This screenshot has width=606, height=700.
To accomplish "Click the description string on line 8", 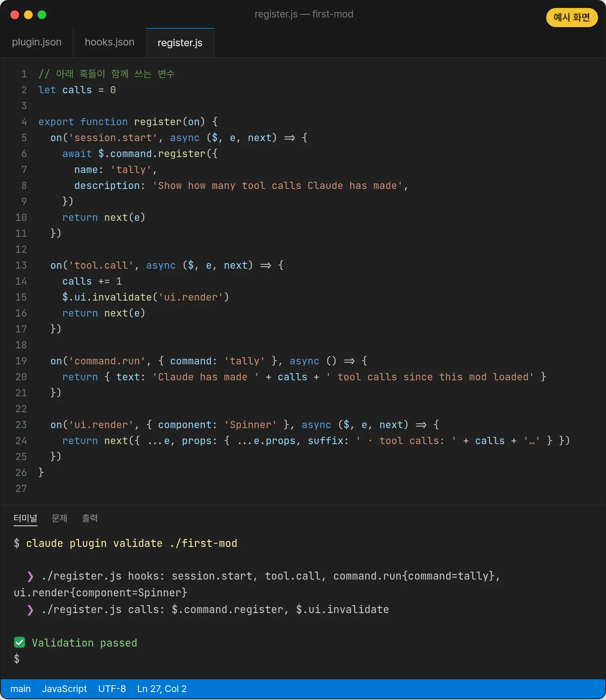I will [x=277, y=186].
